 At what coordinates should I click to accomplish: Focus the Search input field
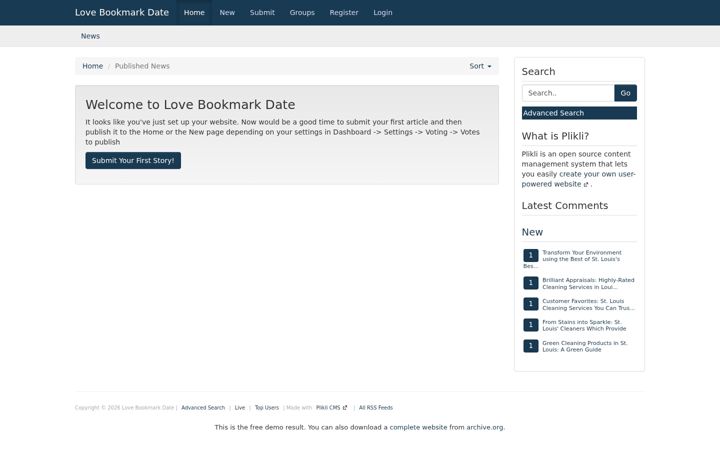pos(568,93)
